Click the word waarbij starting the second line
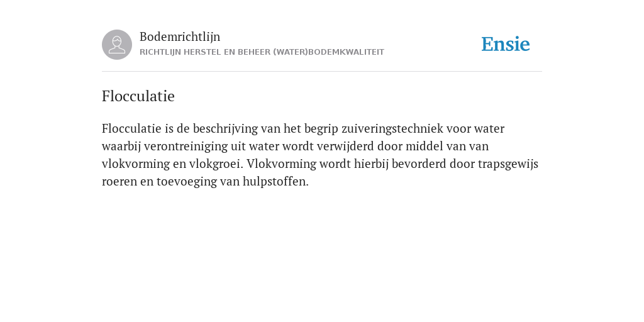The width and height of the screenshot is (644, 322). (x=121, y=147)
